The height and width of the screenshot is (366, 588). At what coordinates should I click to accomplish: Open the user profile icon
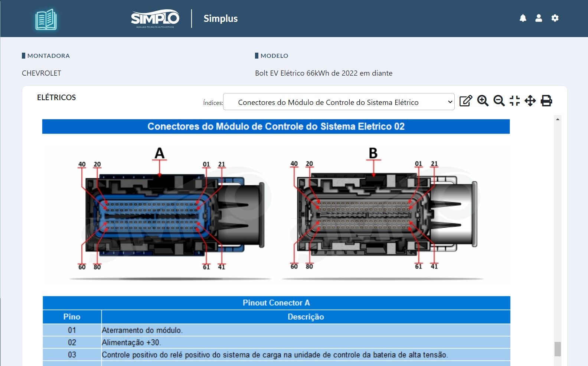coord(539,18)
